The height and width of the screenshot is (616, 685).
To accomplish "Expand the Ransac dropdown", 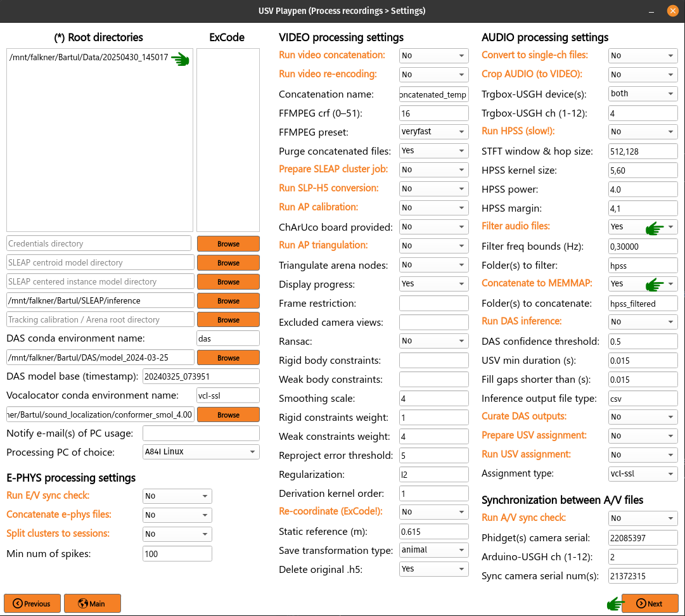I will click(x=433, y=341).
